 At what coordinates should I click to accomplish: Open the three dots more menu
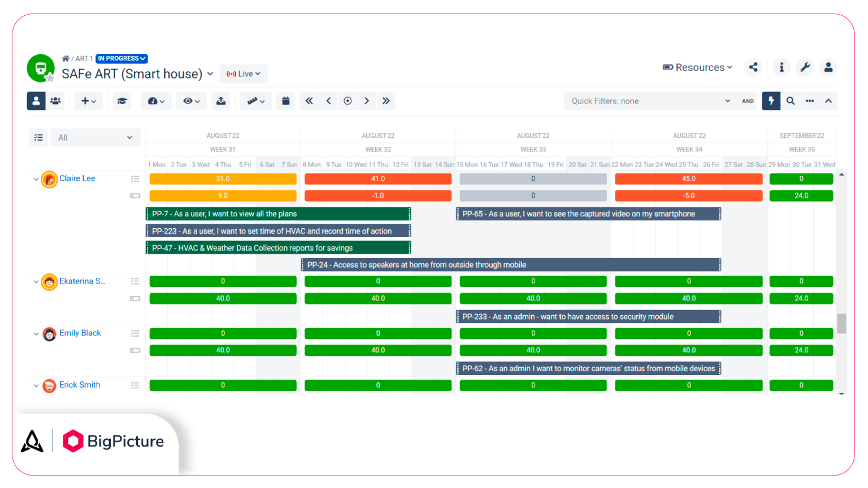(810, 101)
